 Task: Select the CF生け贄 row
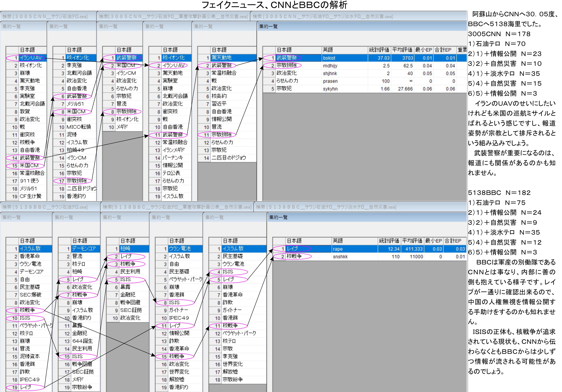pos(30,196)
